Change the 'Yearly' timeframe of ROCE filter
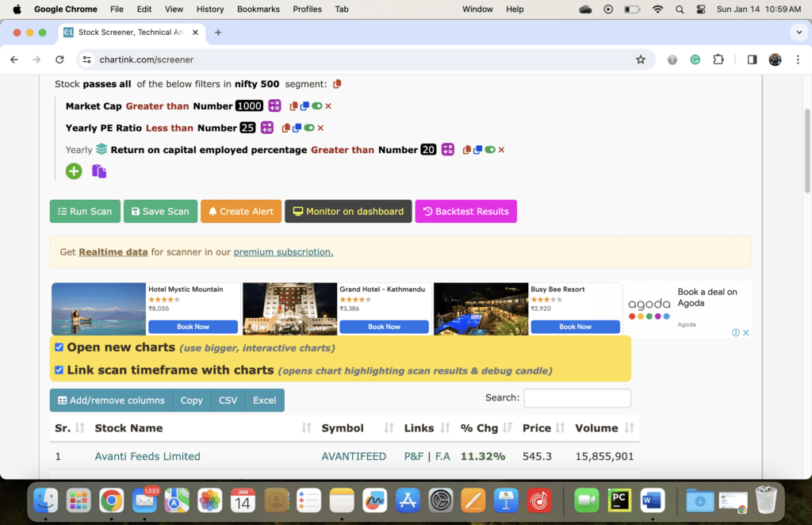 tap(79, 150)
